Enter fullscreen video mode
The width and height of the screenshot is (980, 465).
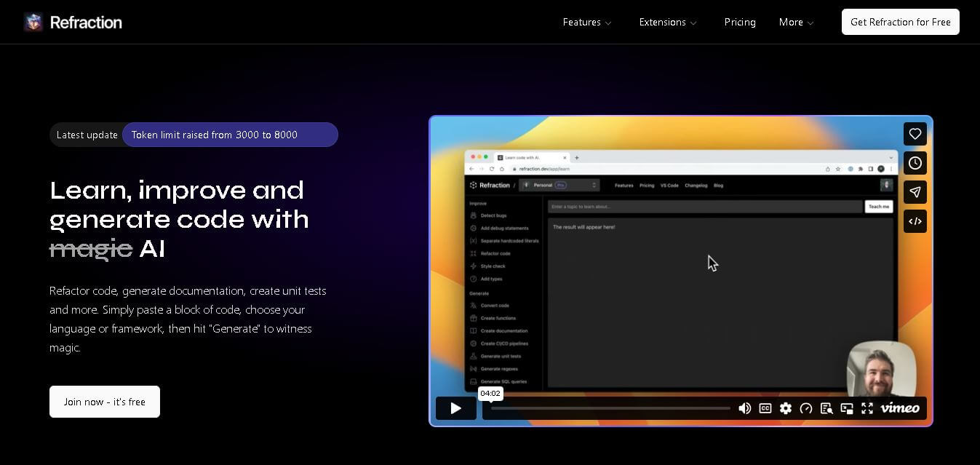pos(867,408)
